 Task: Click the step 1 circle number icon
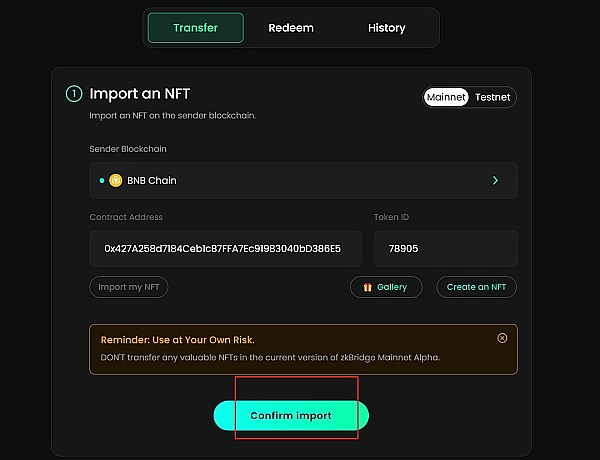click(x=73, y=94)
